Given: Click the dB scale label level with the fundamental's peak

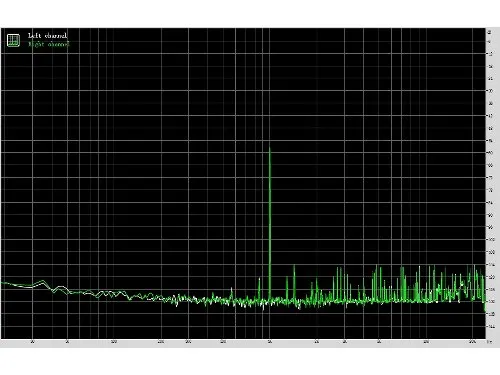Looking at the screenshot, I should click(x=490, y=153).
